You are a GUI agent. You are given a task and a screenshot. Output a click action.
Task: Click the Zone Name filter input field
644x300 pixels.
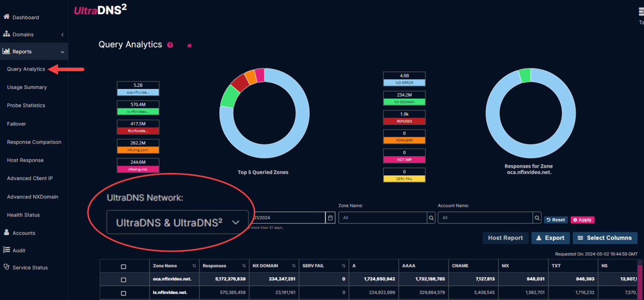383,217
